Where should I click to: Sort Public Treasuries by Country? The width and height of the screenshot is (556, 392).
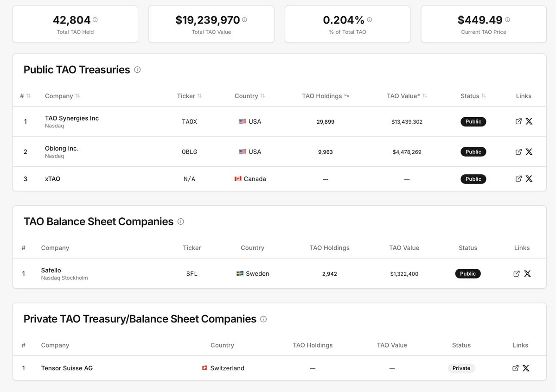[x=249, y=96]
